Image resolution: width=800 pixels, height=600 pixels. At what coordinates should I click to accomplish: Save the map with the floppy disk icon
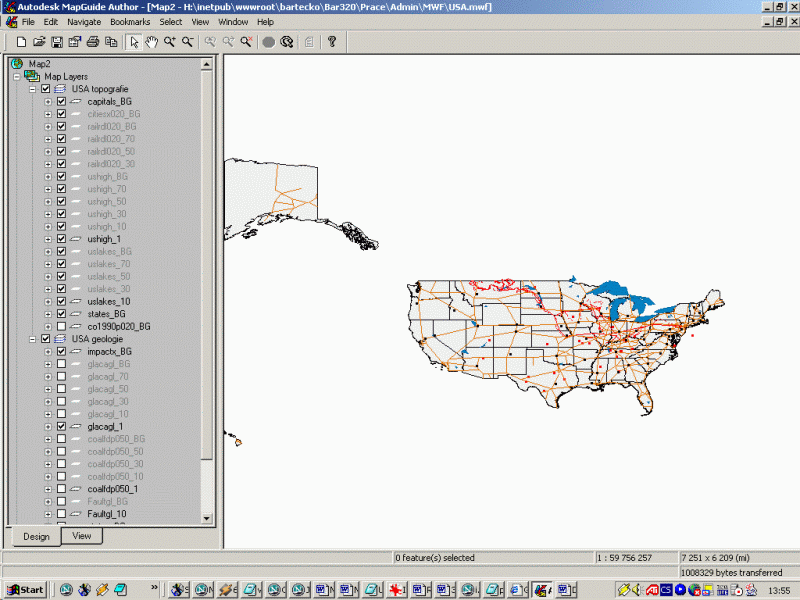point(57,42)
